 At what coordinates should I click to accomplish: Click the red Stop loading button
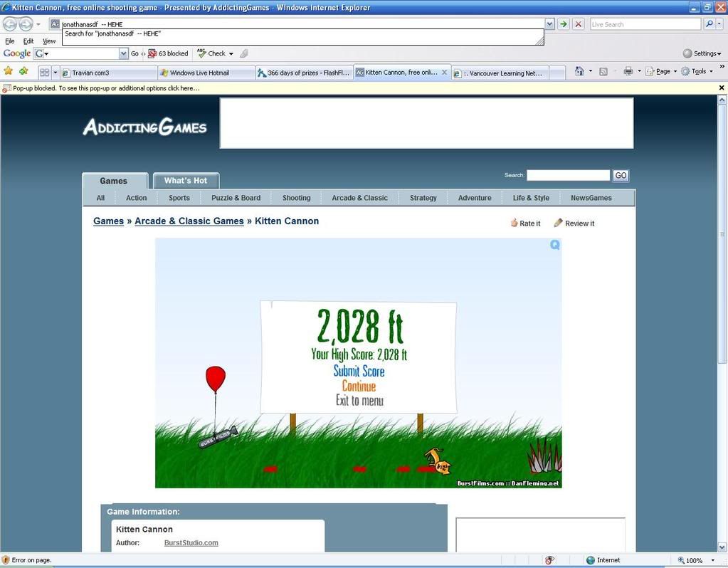pyautogui.click(x=578, y=24)
